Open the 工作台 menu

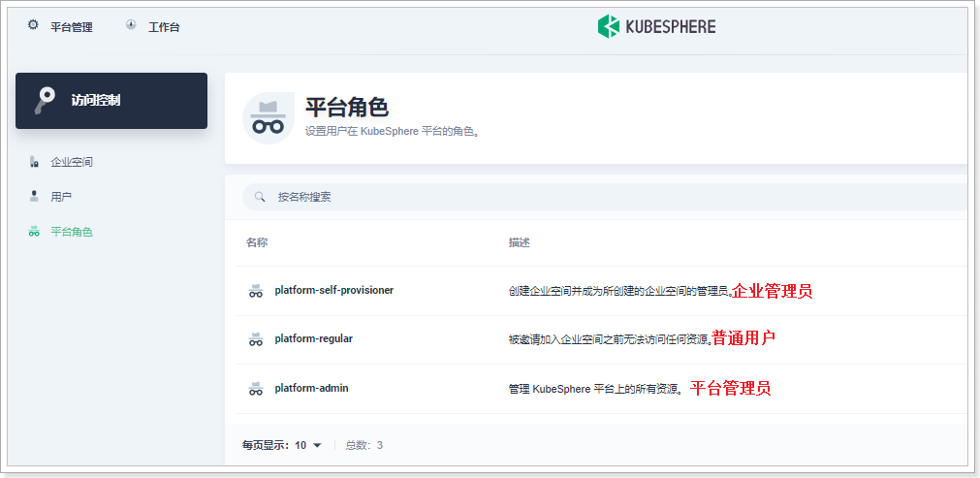click(x=164, y=27)
